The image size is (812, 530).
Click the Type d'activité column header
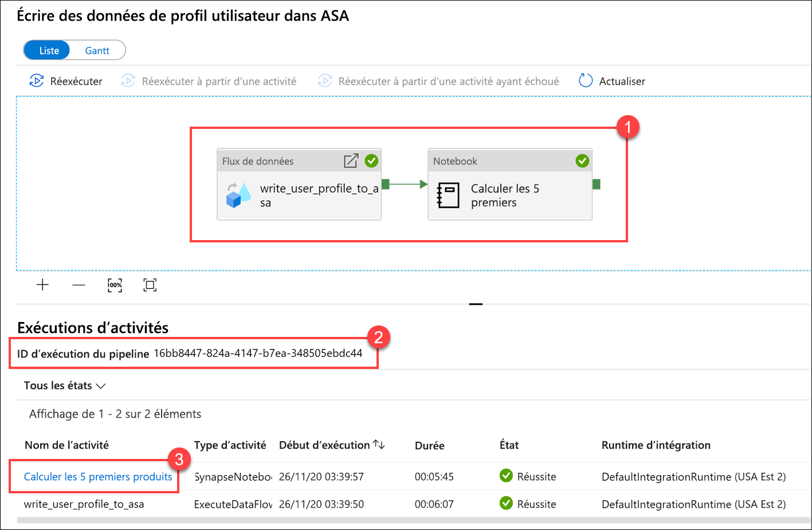230,445
